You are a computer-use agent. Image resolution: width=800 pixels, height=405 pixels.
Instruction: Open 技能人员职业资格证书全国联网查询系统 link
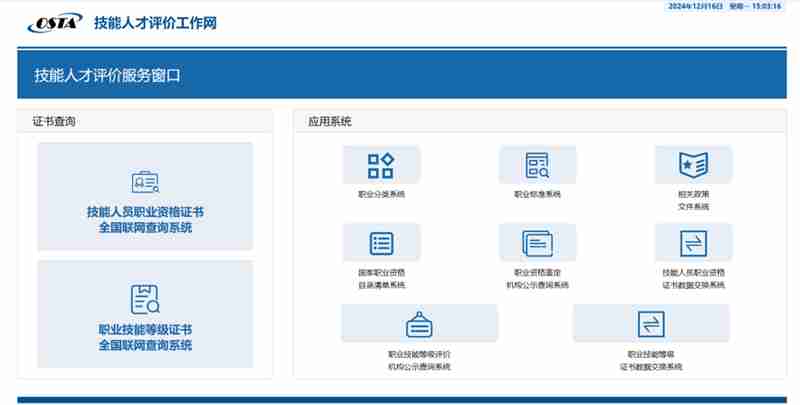(145, 220)
